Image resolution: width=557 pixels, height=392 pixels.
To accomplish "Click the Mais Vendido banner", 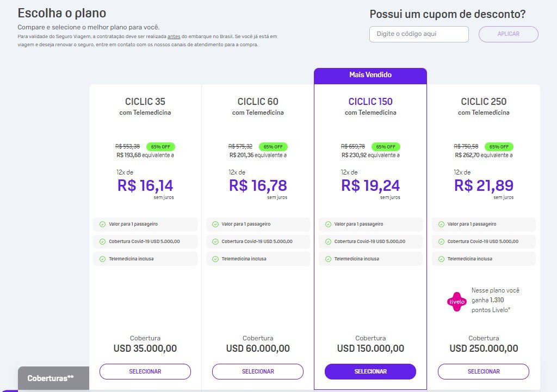I will tap(370, 75).
